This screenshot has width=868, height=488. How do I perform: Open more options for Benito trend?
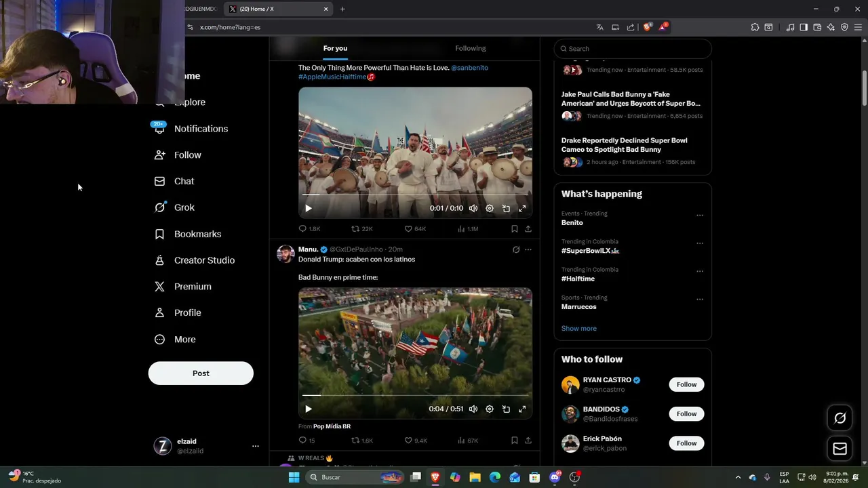pyautogui.click(x=700, y=216)
